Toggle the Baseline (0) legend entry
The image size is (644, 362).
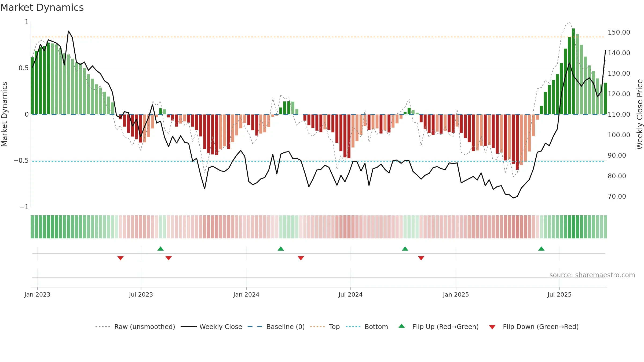click(x=276, y=327)
